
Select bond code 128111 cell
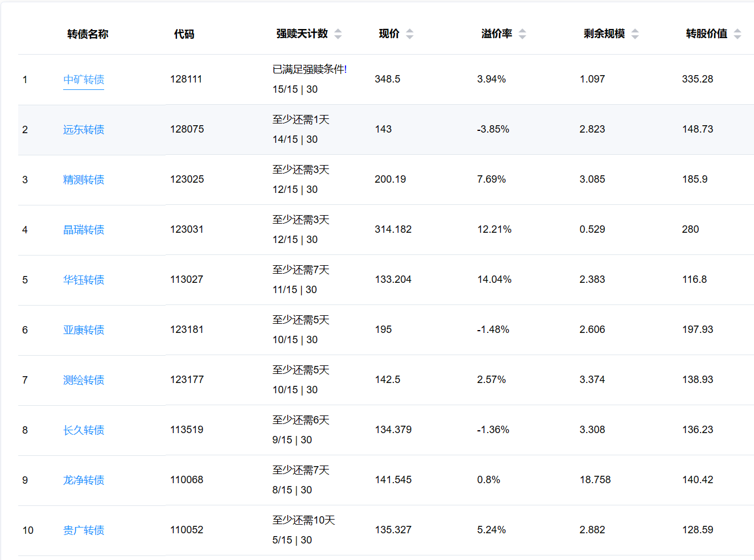point(186,79)
